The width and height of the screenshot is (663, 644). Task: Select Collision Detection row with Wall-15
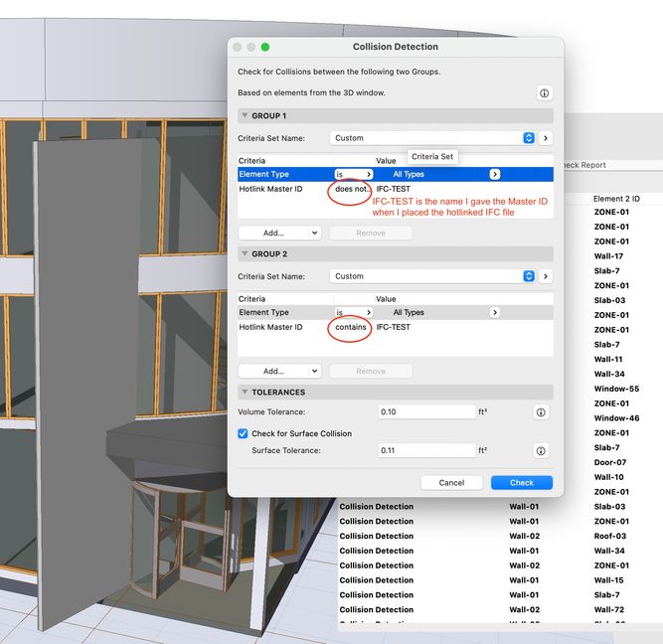tap(500, 580)
